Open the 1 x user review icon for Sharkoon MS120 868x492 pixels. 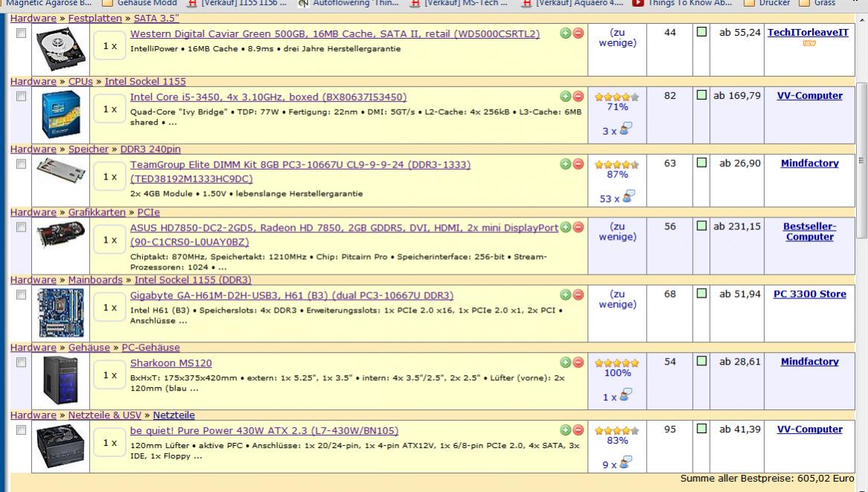(625, 395)
